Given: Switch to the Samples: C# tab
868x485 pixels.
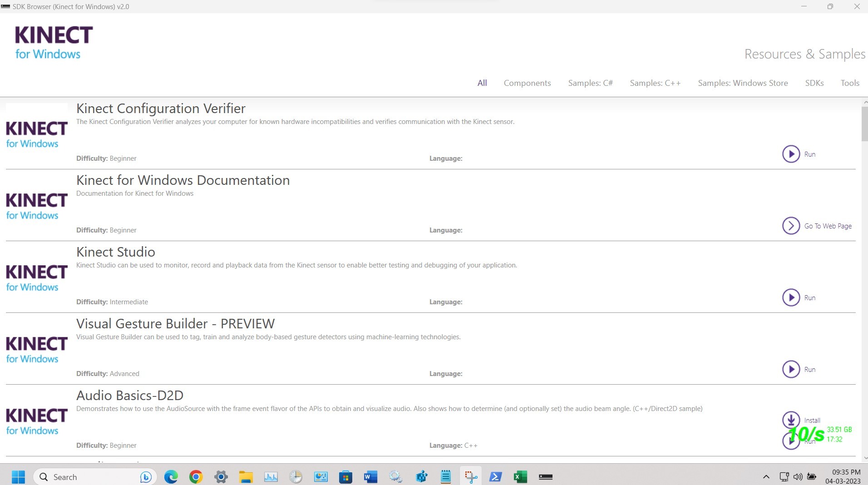Looking at the screenshot, I should pyautogui.click(x=590, y=83).
